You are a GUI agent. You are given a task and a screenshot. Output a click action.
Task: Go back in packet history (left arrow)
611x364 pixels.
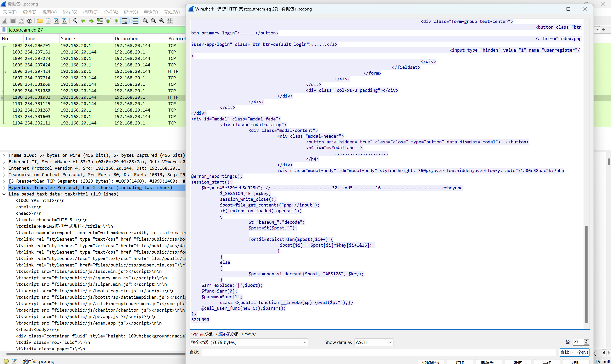tap(83, 21)
